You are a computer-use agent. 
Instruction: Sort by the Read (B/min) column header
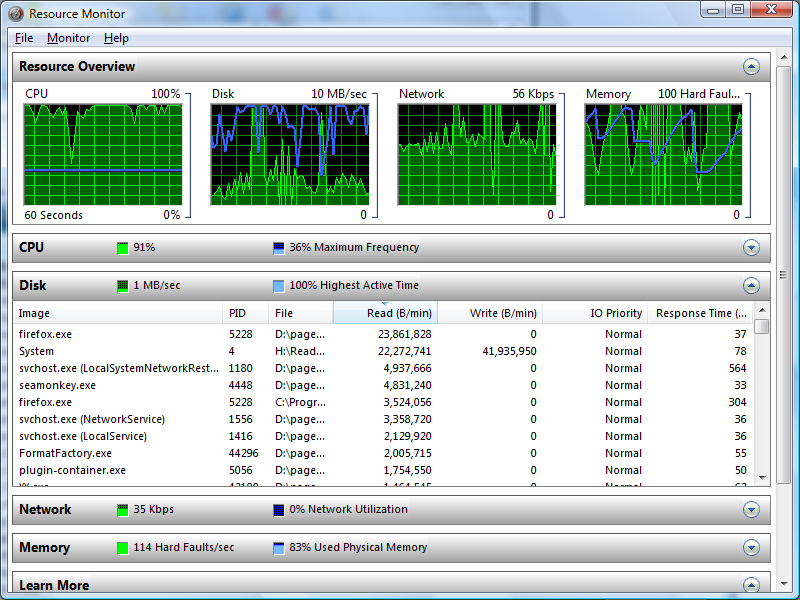(385, 313)
